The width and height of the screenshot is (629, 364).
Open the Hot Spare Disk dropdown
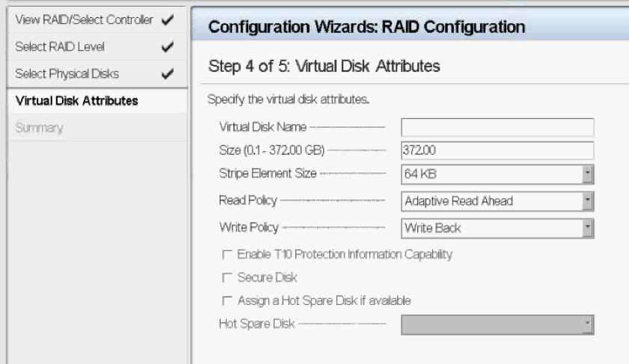pyautogui.click(x=497, y=324)
